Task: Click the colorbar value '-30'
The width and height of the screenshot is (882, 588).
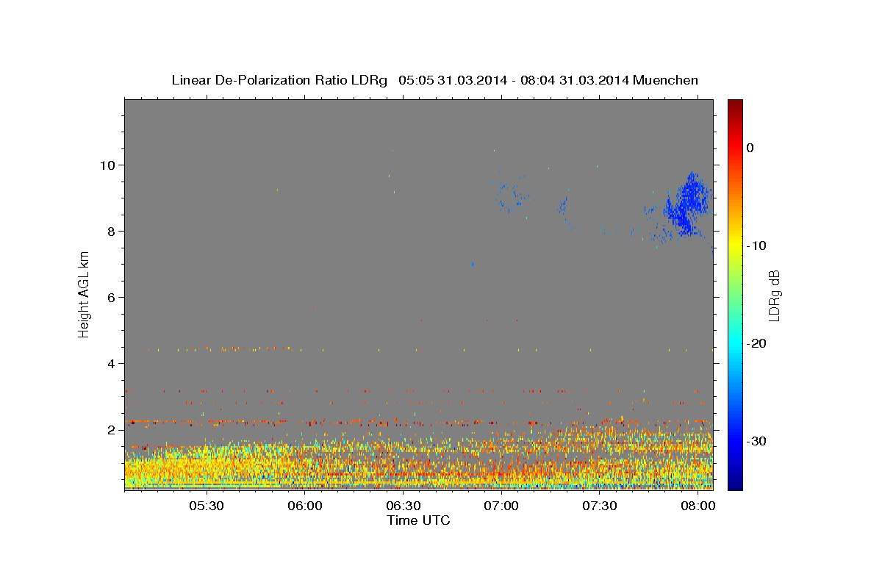Action: click(x=756, y=441)
